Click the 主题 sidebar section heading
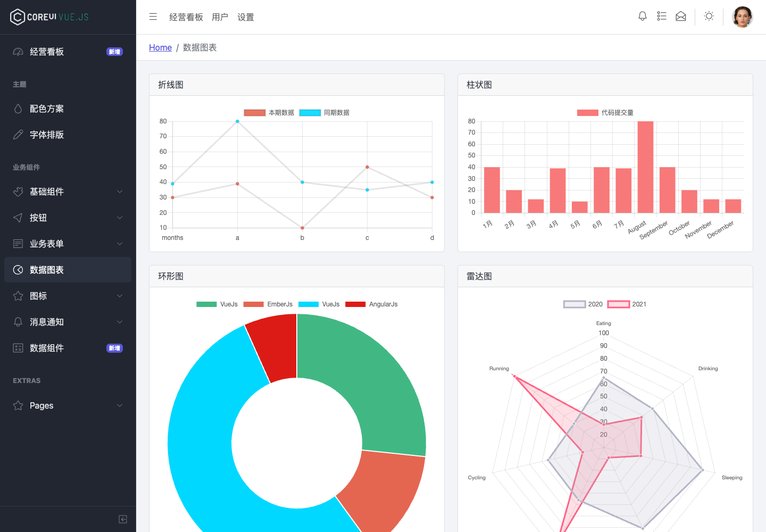The image size is (766, 532). [x=20, y=84]
